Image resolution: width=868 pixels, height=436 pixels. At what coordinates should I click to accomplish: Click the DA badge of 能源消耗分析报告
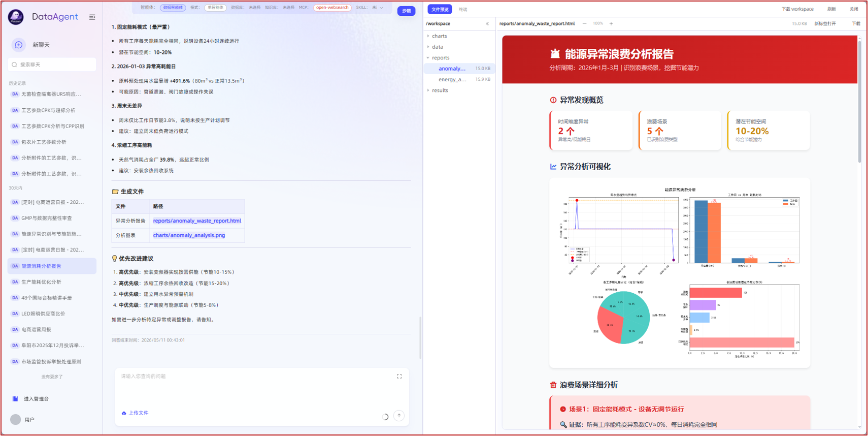[x=15, y=266]
